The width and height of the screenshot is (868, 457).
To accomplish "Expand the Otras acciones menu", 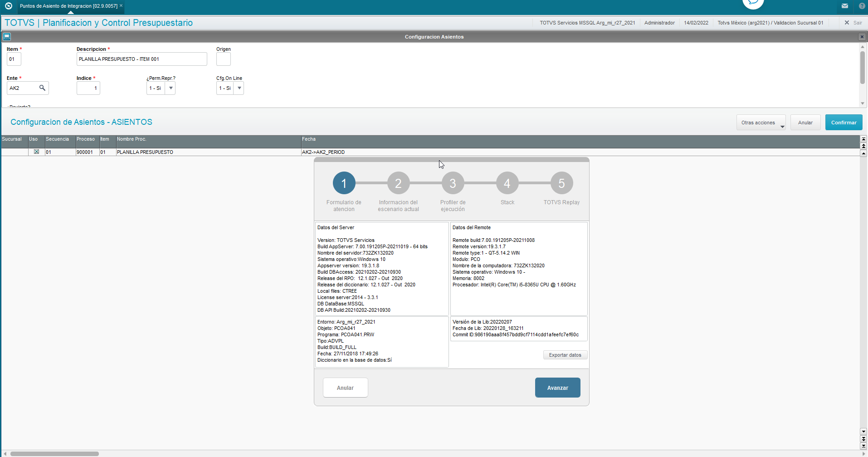I will (761, 123).
